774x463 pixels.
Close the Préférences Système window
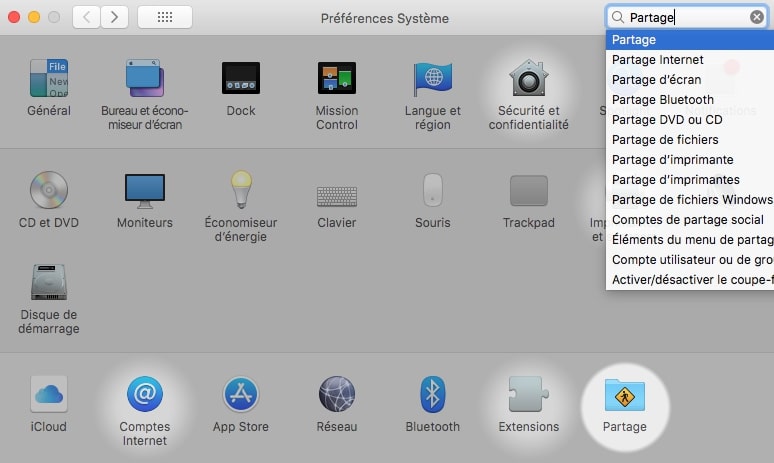(x=14, y=17)
